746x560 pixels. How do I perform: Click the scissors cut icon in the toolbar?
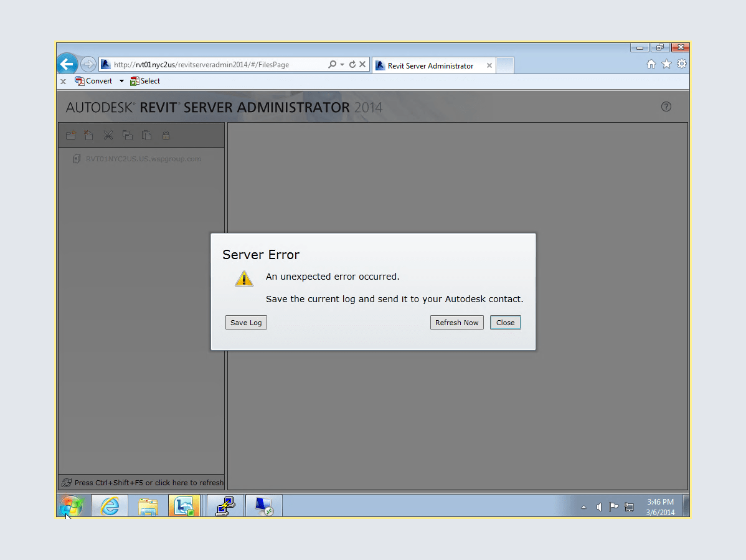point(108,135)
